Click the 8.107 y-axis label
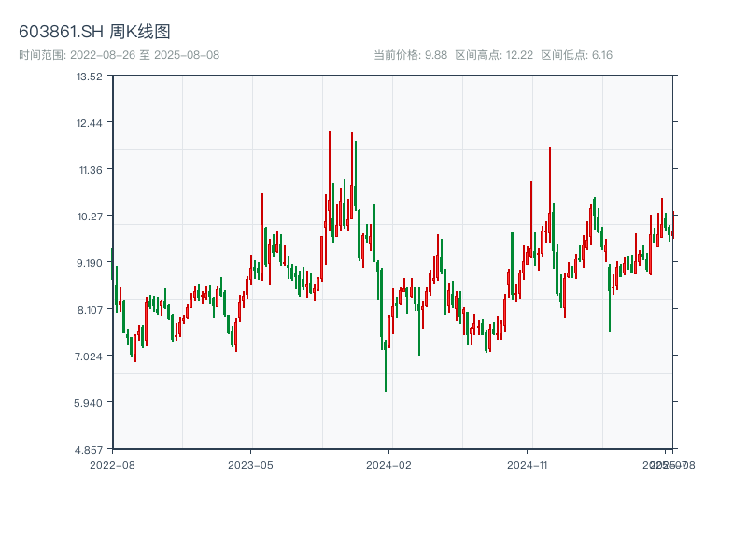Screen dimensions: 747x560 coord(90,310)
